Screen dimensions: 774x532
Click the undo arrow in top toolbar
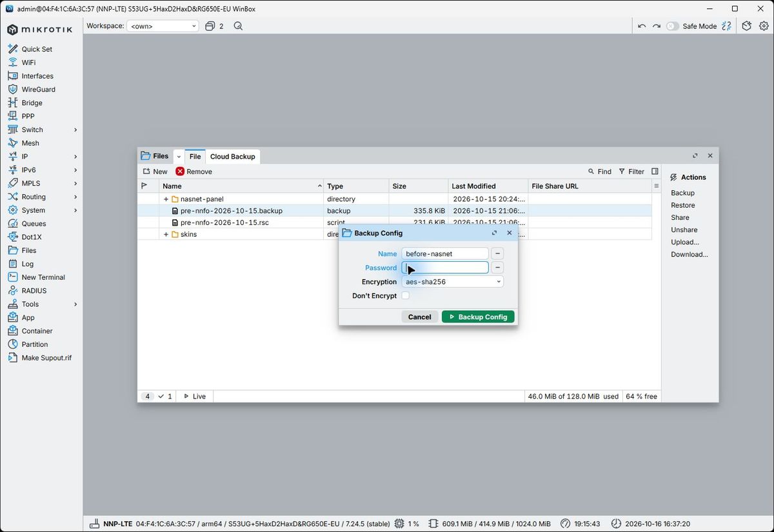[641, 26]
